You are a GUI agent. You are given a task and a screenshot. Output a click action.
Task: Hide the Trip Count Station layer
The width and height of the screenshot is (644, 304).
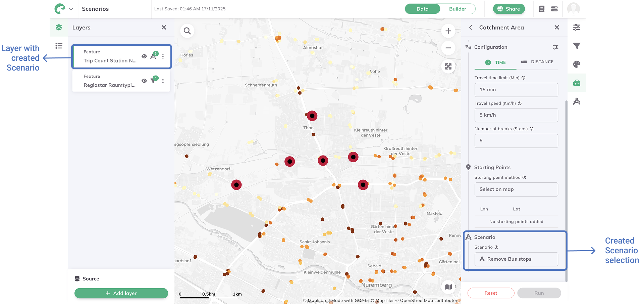tap(144, 56)
